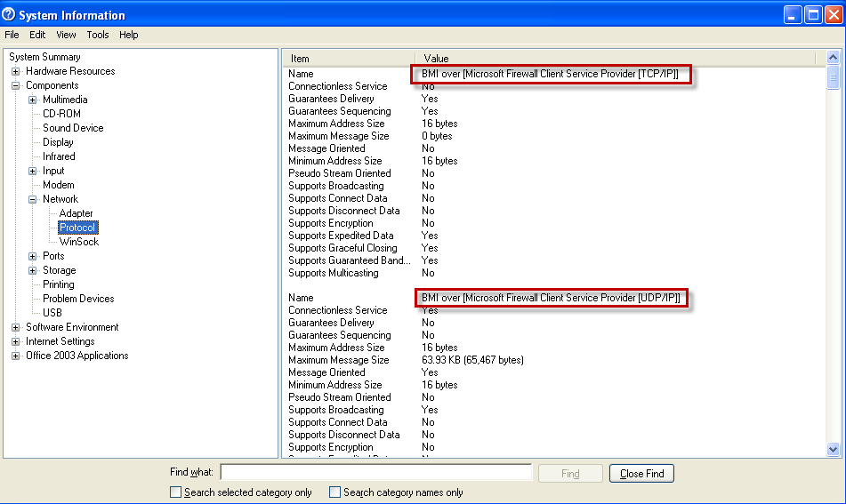Open the File menu
The image size is (846, 504).
coord(12,35)
